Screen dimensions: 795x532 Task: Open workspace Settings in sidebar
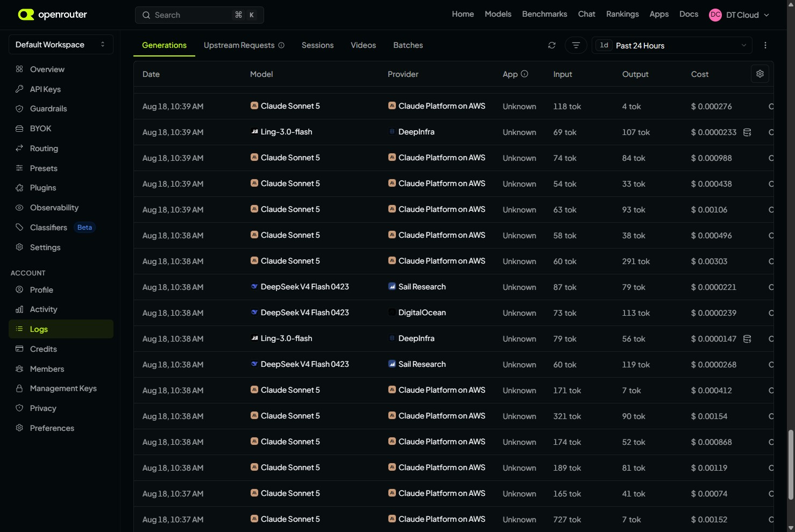pyautogui.click(x=61, y=247)
